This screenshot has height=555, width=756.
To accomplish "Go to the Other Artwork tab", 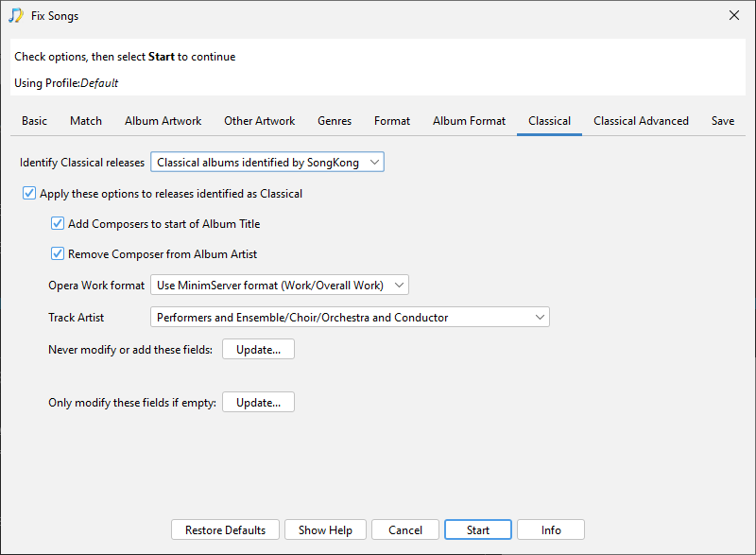I will [259, 121].
